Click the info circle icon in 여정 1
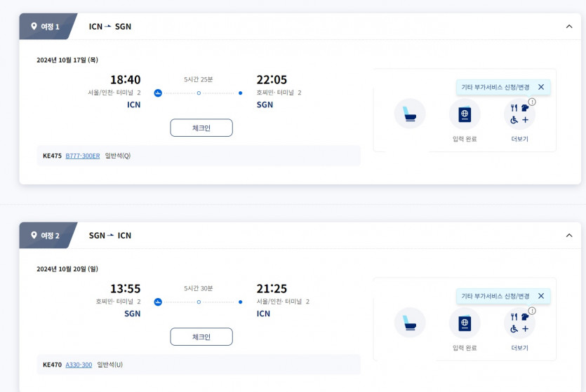586x392 pixels. click(532, 102)
